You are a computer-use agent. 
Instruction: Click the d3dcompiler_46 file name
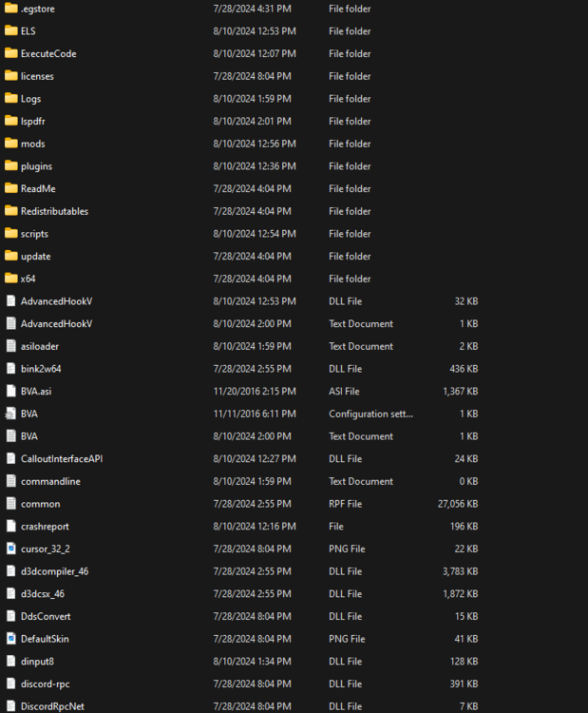point(54,571)
